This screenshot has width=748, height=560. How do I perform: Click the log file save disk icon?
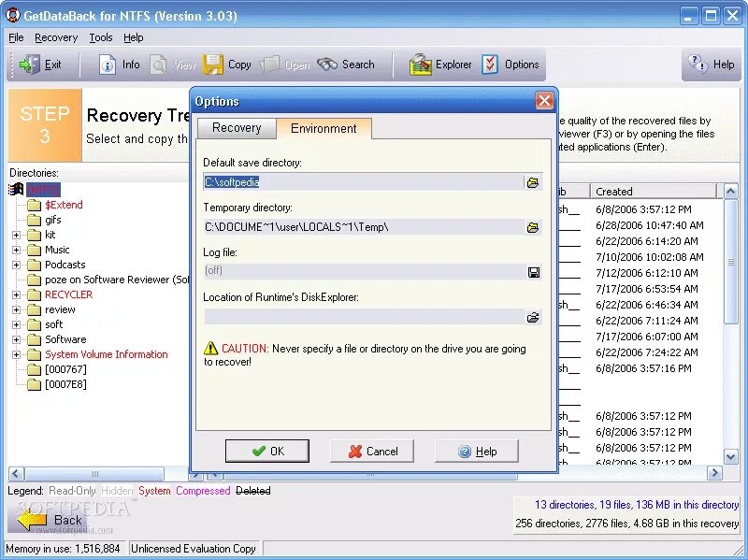(534, 272)
